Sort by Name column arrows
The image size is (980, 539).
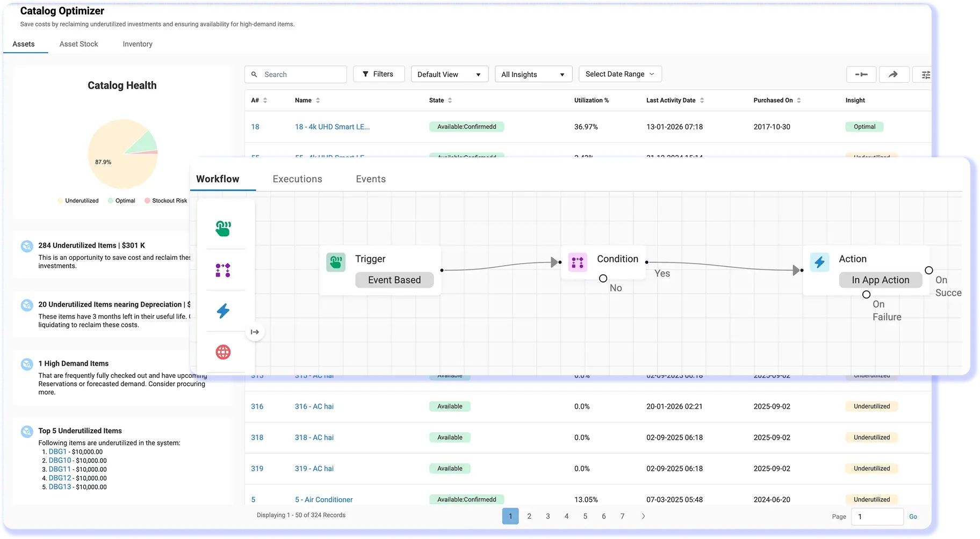318,100
